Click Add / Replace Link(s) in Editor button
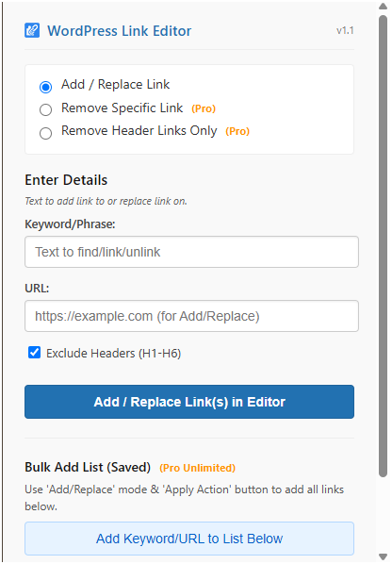The height and width of the screenshot is (564, 392). tap(189, 402)
